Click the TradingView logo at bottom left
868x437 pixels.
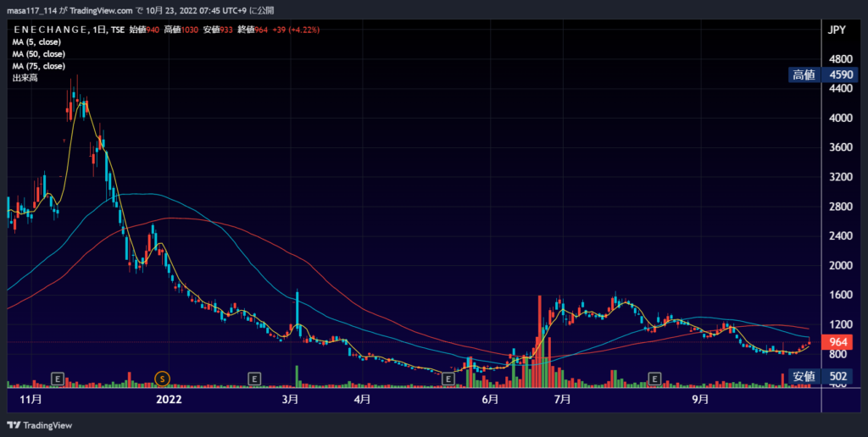point(39,425)
